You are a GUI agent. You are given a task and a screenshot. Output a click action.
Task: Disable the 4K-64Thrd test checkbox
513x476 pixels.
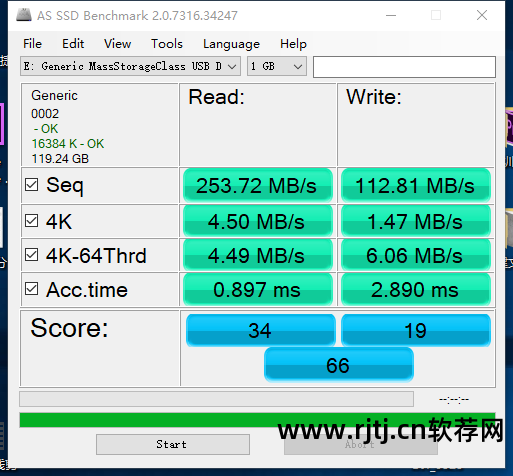coord(32,255)
